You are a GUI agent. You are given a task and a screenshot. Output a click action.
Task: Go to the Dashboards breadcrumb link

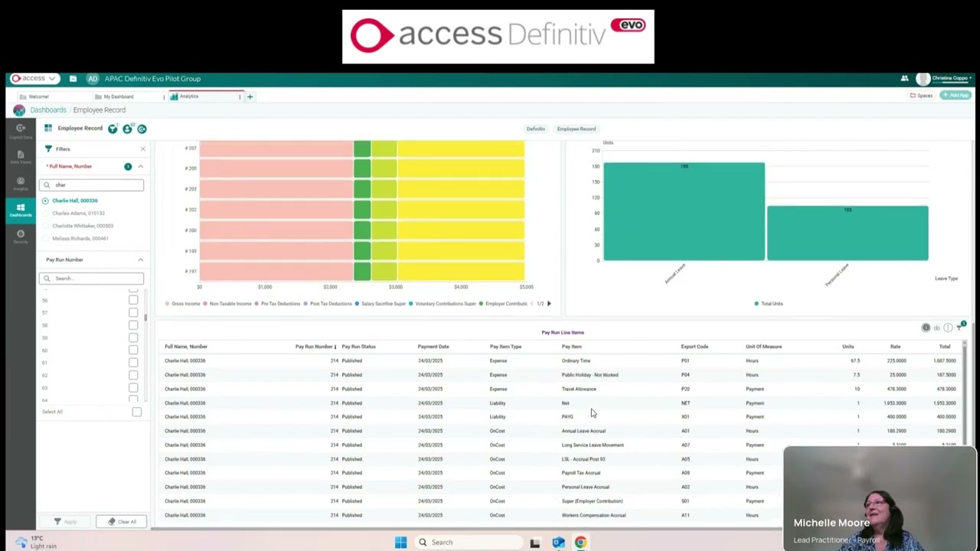coord(48,110)
